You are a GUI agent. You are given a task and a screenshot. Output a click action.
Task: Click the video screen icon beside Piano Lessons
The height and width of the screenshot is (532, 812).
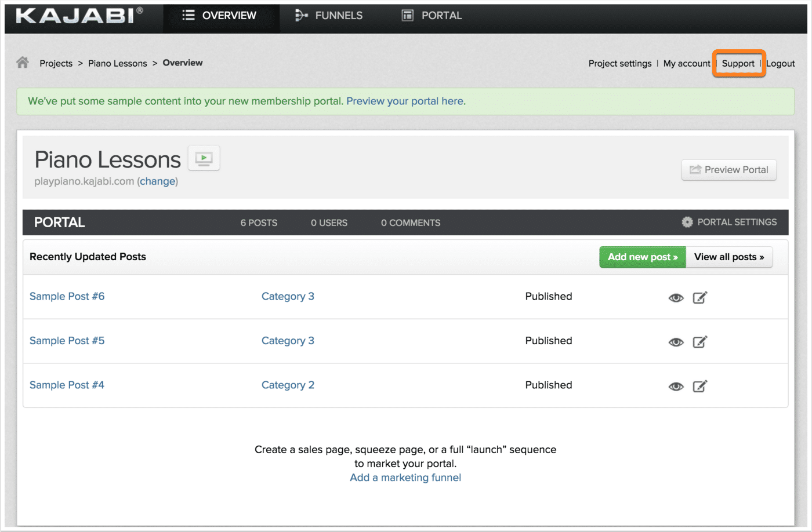[204, 158]
